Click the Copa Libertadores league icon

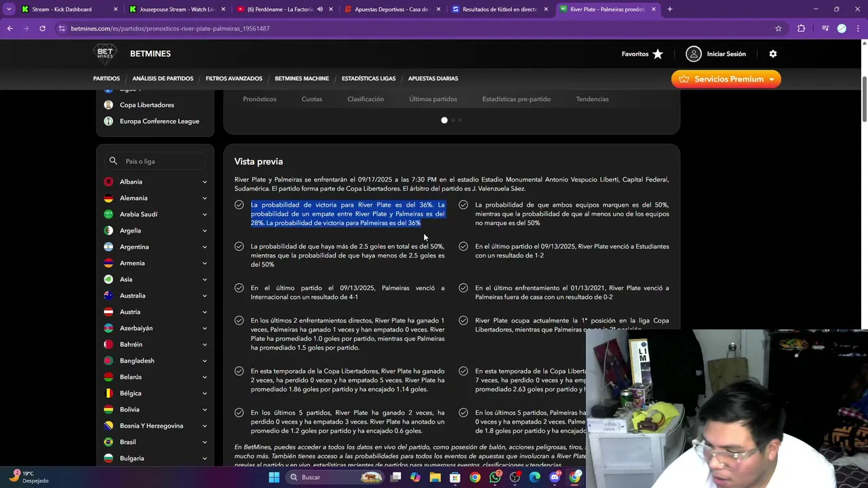[108, 105]
